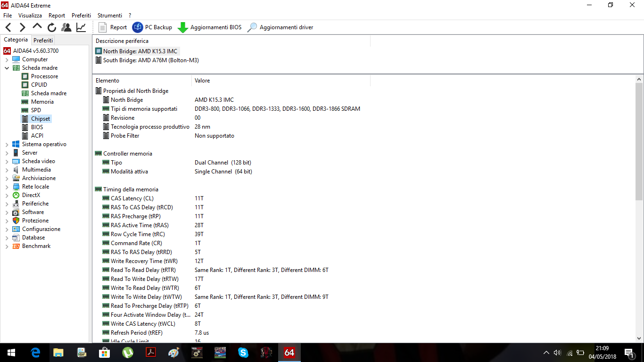Open the ? help menu
The image size is (644, 362).
tap(130, 16)
